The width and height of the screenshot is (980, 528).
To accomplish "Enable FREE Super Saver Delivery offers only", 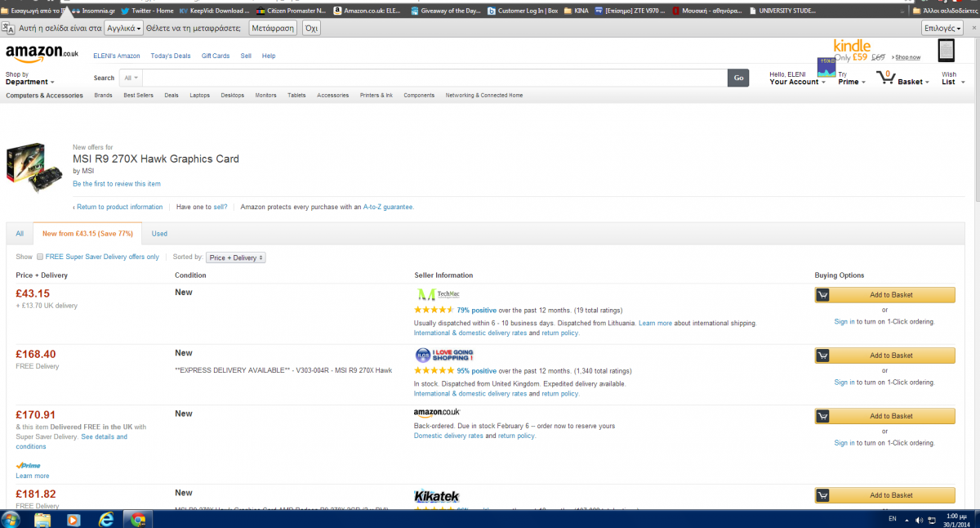I will [40, 257].
